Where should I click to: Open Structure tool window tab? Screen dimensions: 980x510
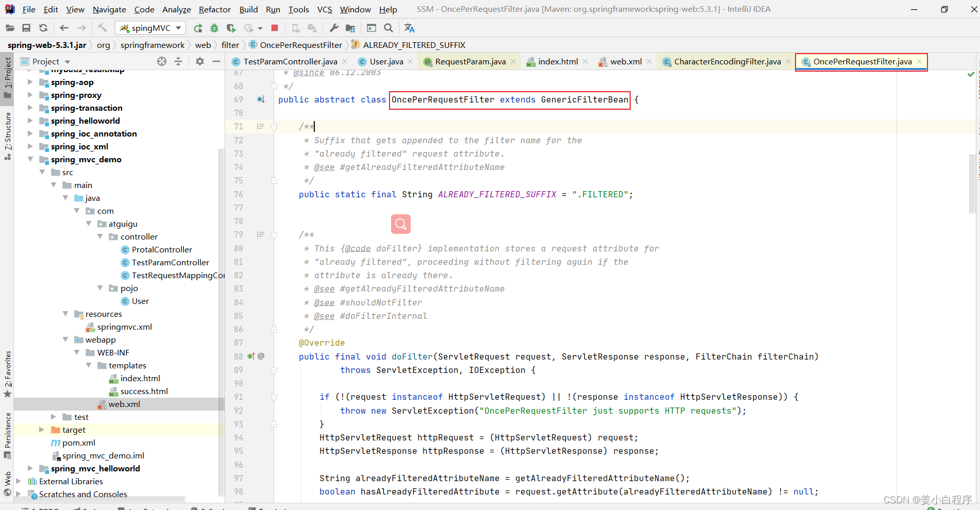(7, 136)
